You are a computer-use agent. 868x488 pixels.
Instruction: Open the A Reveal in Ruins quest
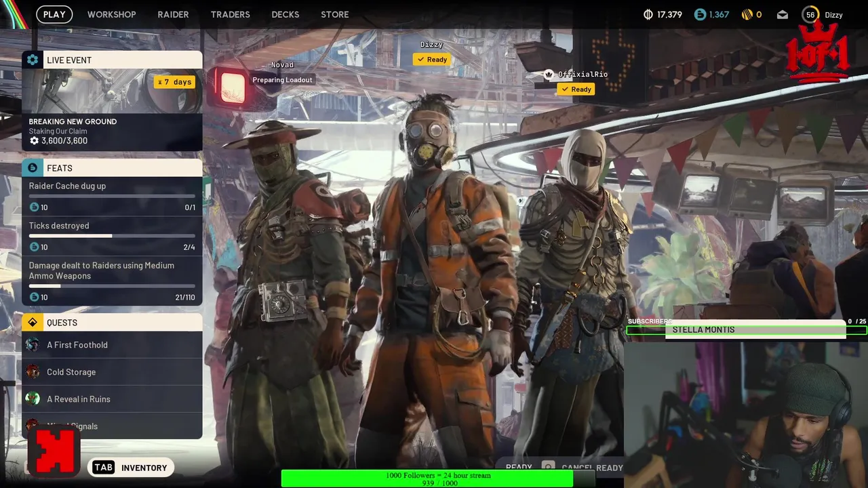(x=112, y=399)
